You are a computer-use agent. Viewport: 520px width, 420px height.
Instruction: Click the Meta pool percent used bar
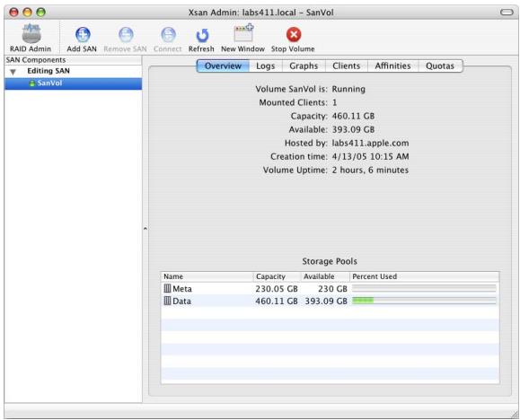pos(424,288)
